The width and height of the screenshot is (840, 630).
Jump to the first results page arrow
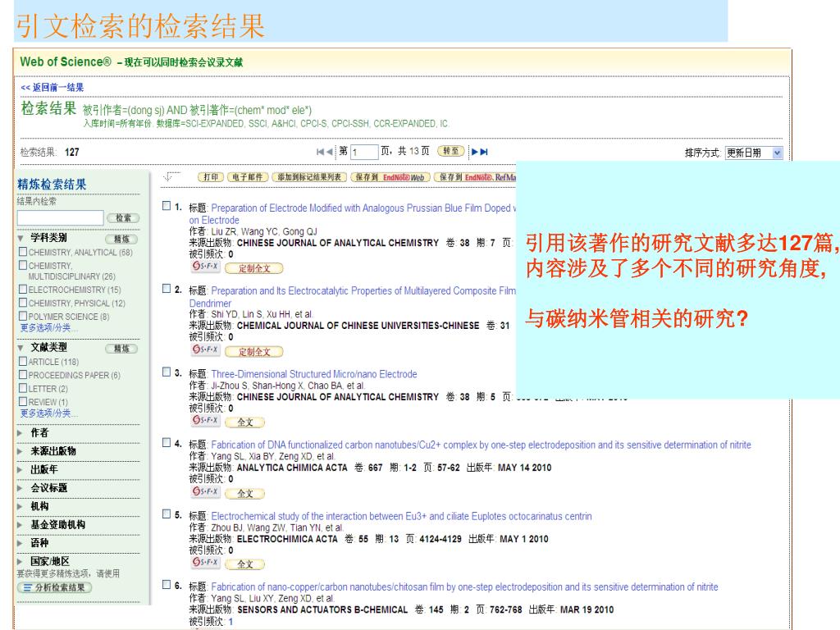[321, 152]
